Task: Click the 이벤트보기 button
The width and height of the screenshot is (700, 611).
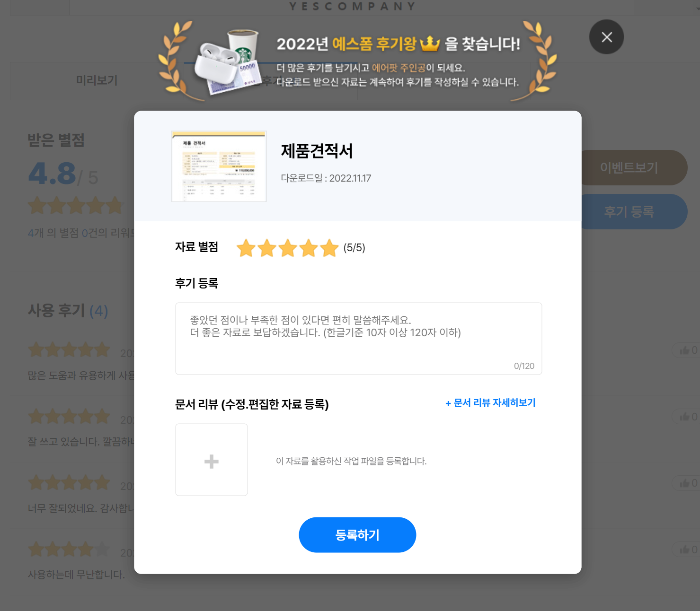Action: click(x=629, y=167)
